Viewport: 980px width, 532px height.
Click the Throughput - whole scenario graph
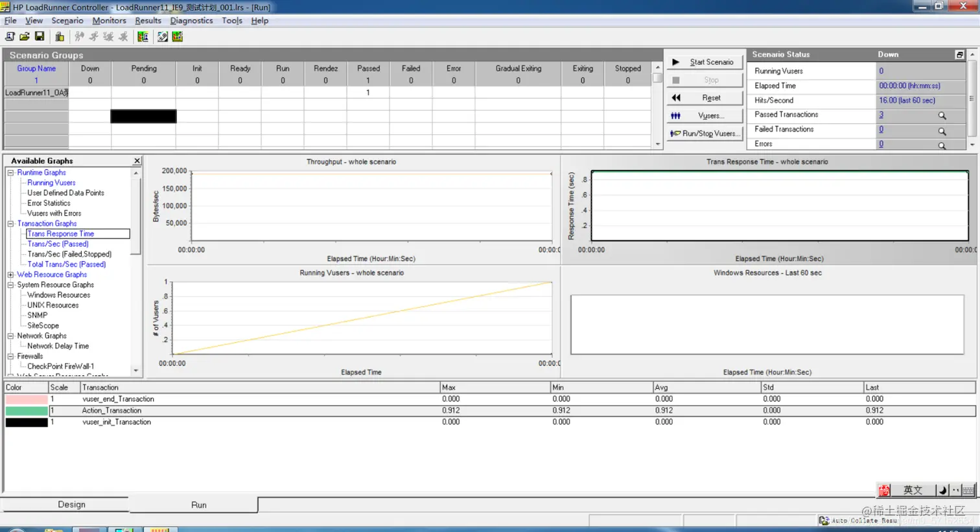point(354,209)
